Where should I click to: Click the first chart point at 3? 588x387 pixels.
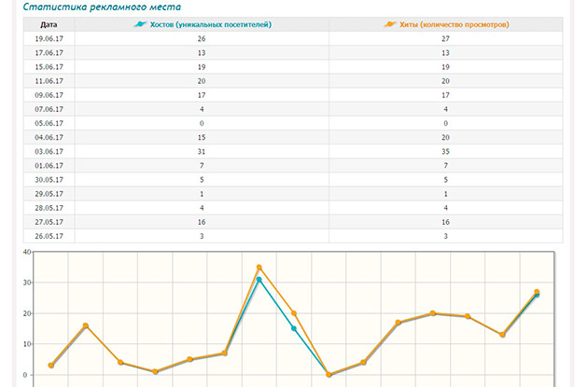point(51,366)
